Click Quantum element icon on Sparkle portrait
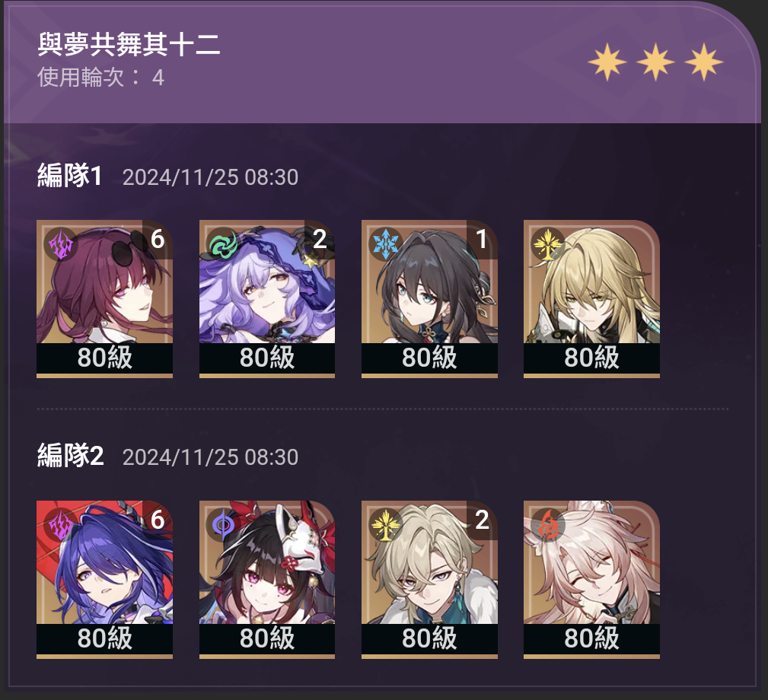 [x=222, y=524]
